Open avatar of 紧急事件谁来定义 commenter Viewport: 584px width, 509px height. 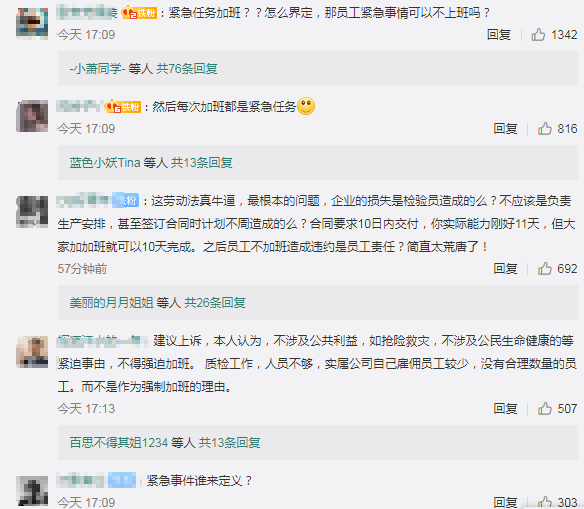[32, 491]
